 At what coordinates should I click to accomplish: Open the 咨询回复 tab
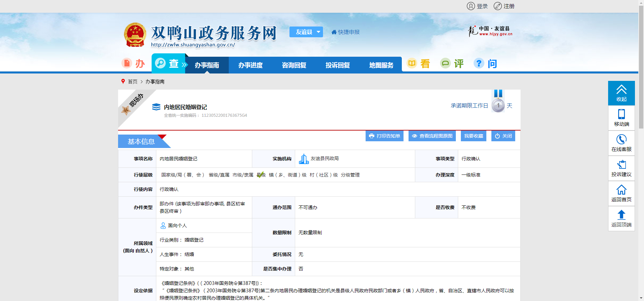pos(294,65)
